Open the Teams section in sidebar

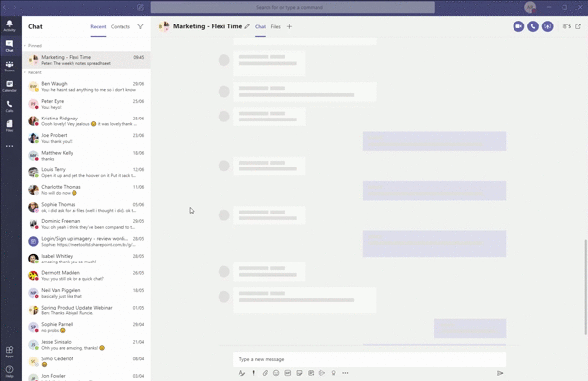coord(10,67)
